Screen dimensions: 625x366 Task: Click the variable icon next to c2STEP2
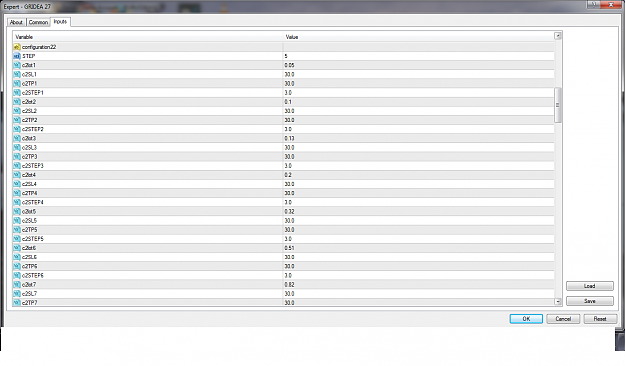pyautogui.click(x=17, y=129)
